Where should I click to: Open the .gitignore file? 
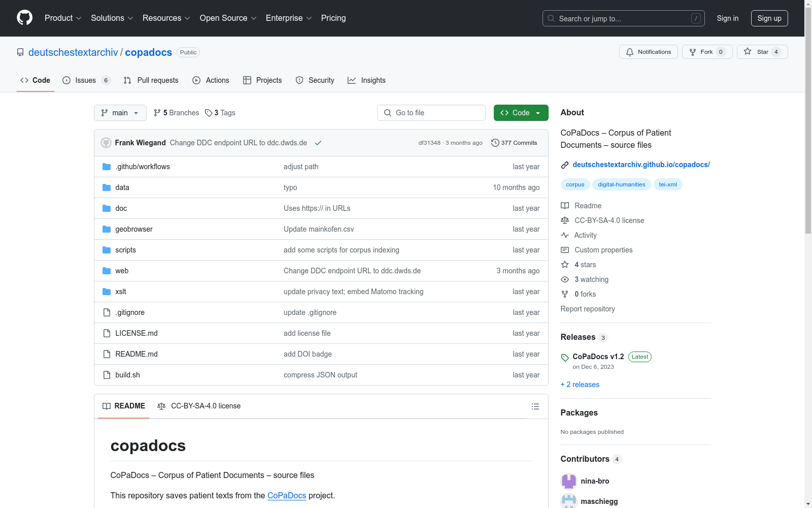(x=130, y=312)
